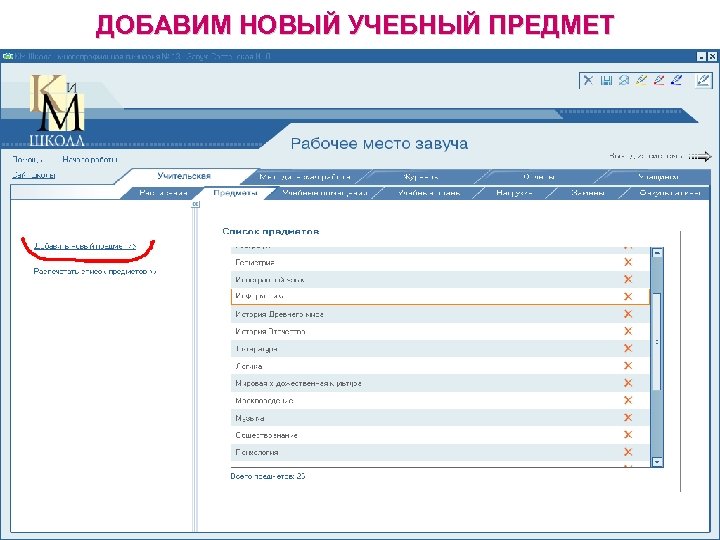This screenshot has width=720, height=540.
Task: Open the Помощь link
Action: click(x=28, y=159)
